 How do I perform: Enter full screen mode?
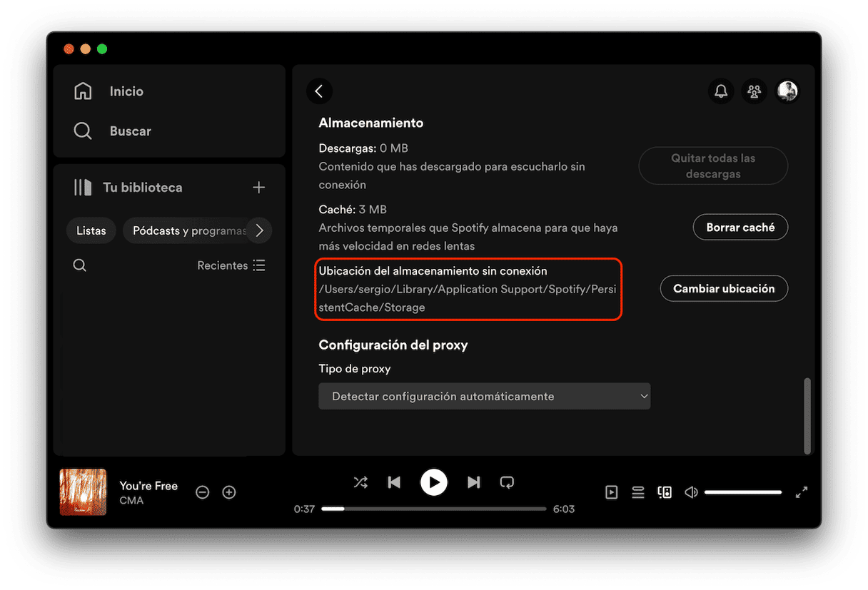(x=802, y=492)
